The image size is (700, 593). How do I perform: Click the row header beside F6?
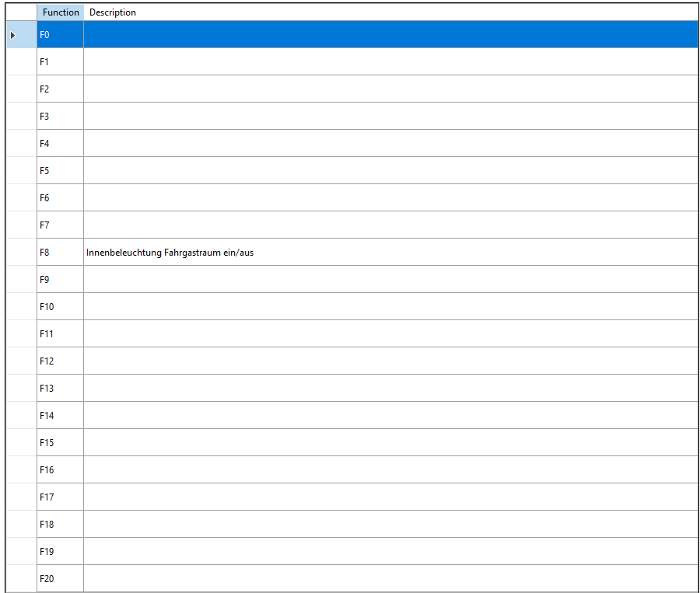pyautogui.click(x=20, y=198)
